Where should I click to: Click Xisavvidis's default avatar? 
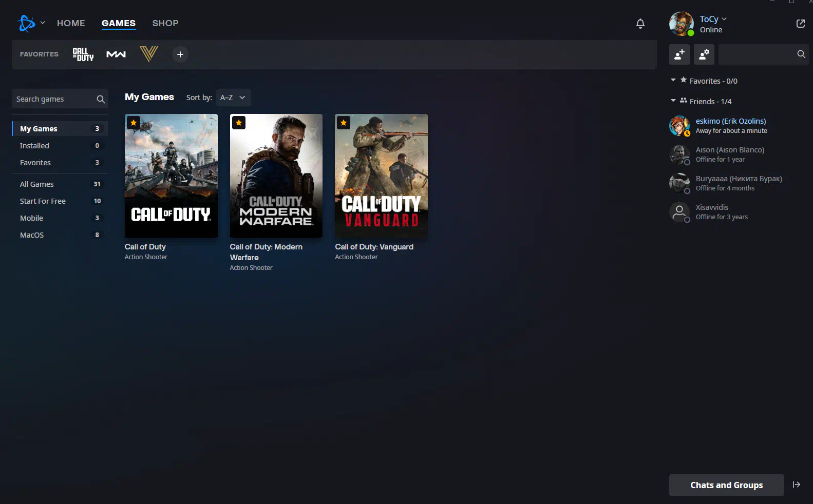679,212
